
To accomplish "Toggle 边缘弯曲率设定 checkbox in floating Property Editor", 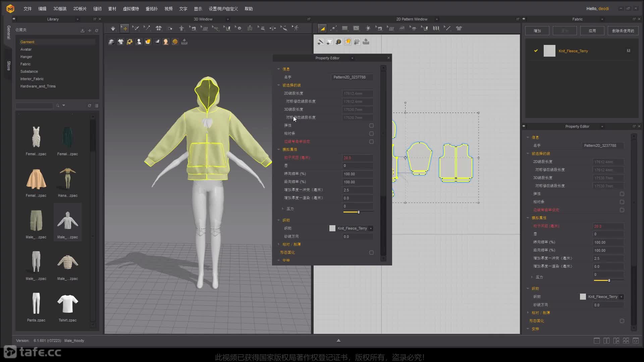I will pyautogui.click(x=371, y=141).
